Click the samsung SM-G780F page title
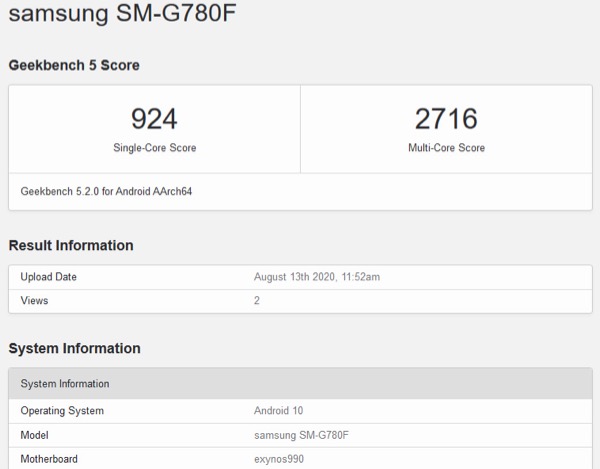This screenshot has width=600, height=469. 122,13
